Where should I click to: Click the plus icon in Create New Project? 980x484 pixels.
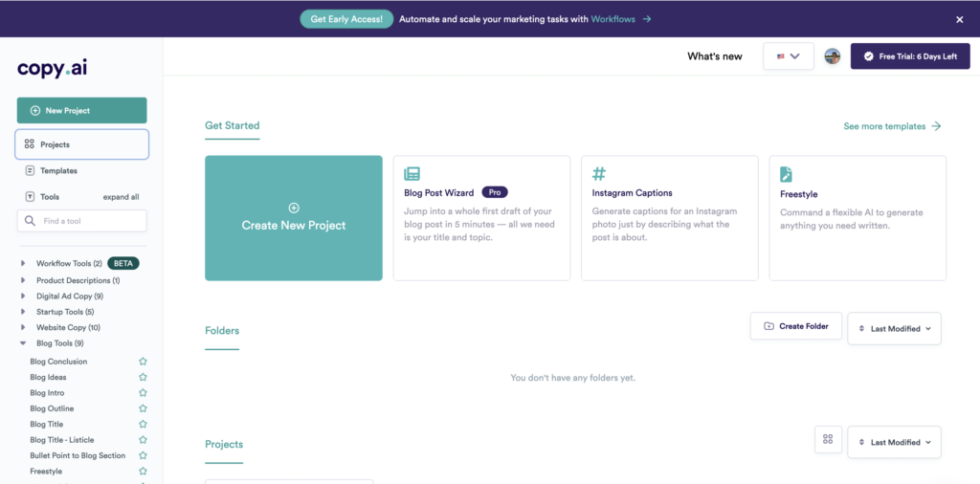[x=294, y=208]
